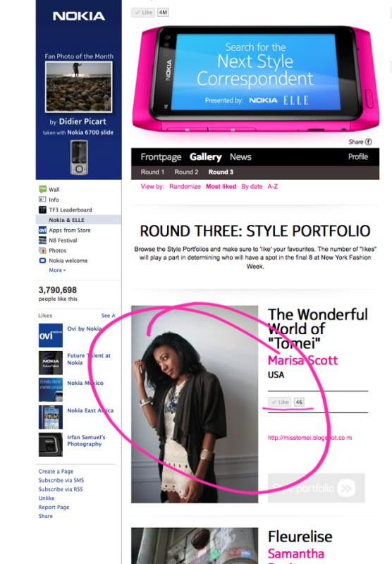
Task: Open the Nokia welcome icon
Action: point(42,260)
